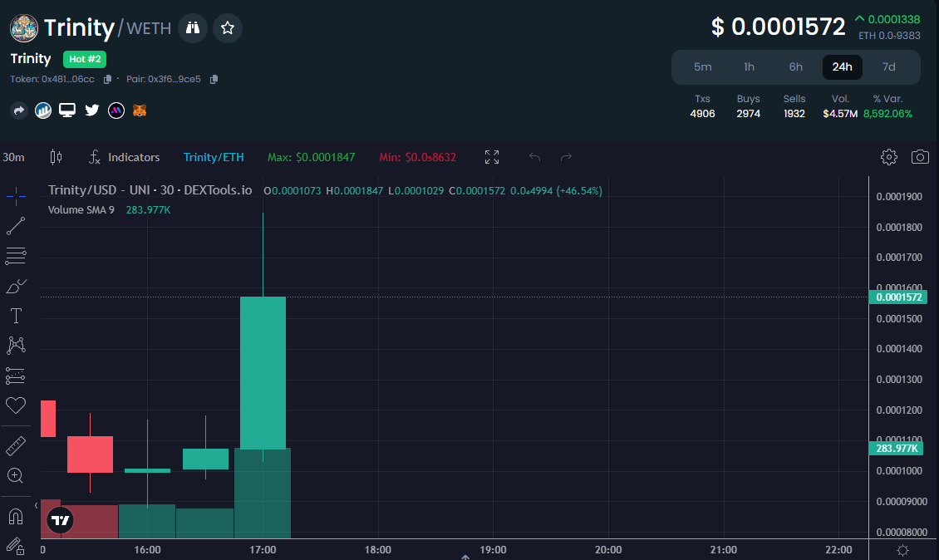Open candlestick chart style selector
The height and width of the screenshot is (560, 939).
[x=56, y=157]
